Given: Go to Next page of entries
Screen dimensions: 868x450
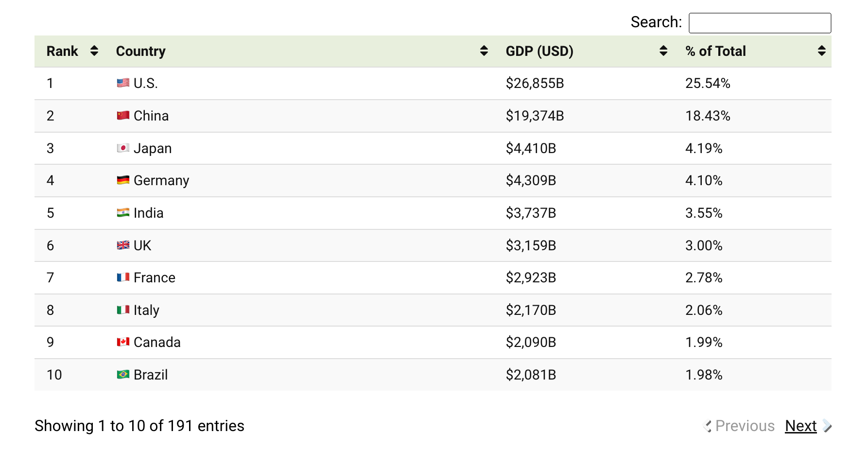Looking at the screenshot, I should (x=800, y=426).
